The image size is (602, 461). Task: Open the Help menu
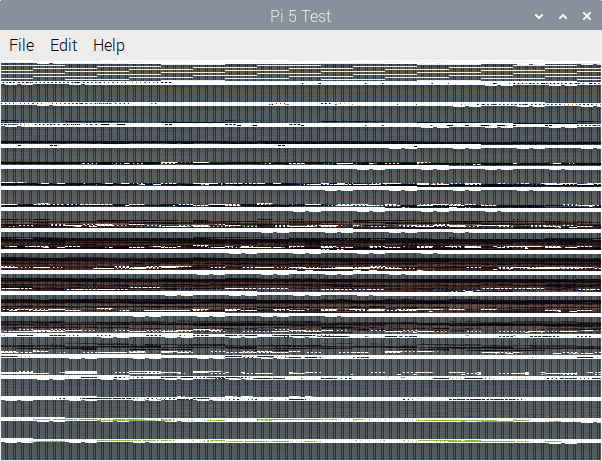click(109, 46)
